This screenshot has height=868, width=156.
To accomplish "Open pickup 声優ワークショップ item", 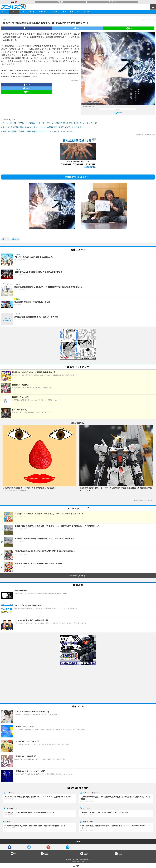I will click(x=20, y=397).
